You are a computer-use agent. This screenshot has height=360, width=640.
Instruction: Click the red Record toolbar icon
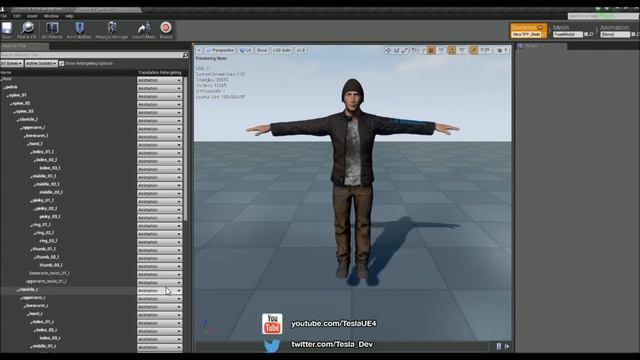click(x=166, y=28)
